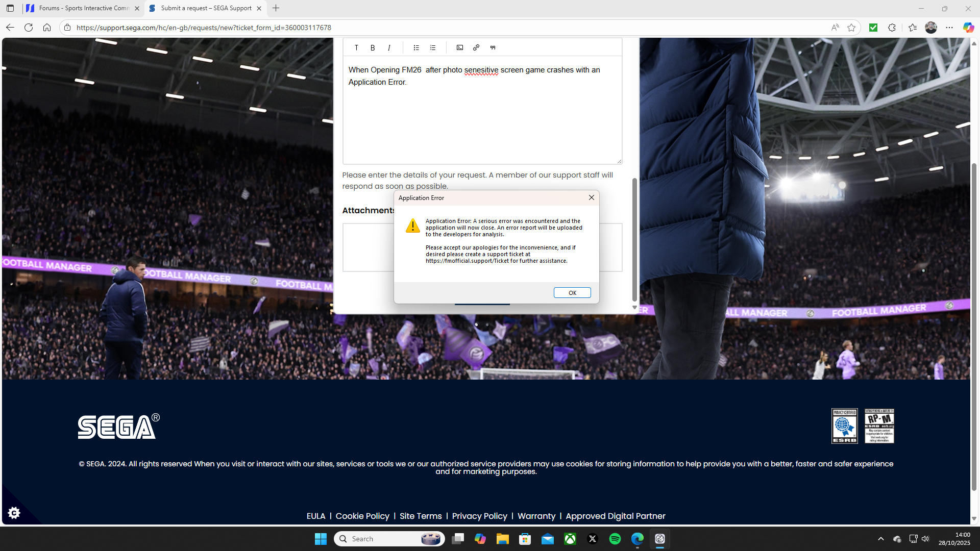Insert a hyperlink in the editor

(x=476, y=47)
